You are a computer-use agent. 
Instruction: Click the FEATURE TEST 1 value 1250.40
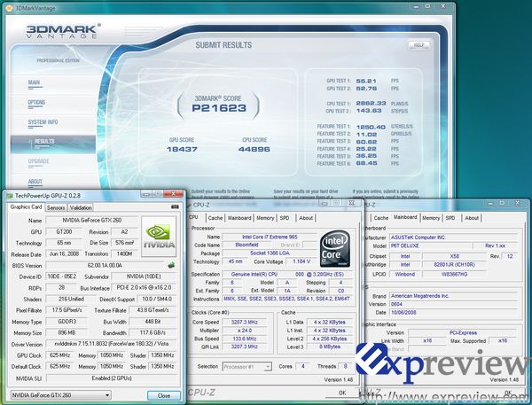(x=371, y=127)
